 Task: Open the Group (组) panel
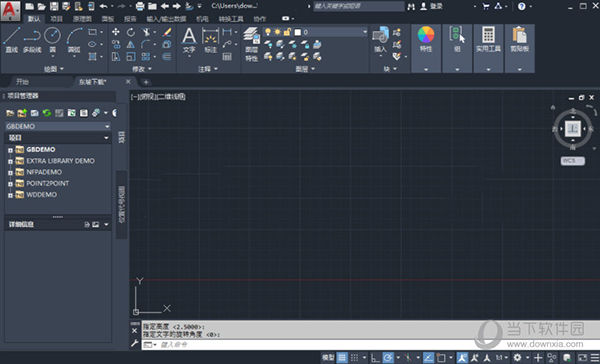point(457,39)
